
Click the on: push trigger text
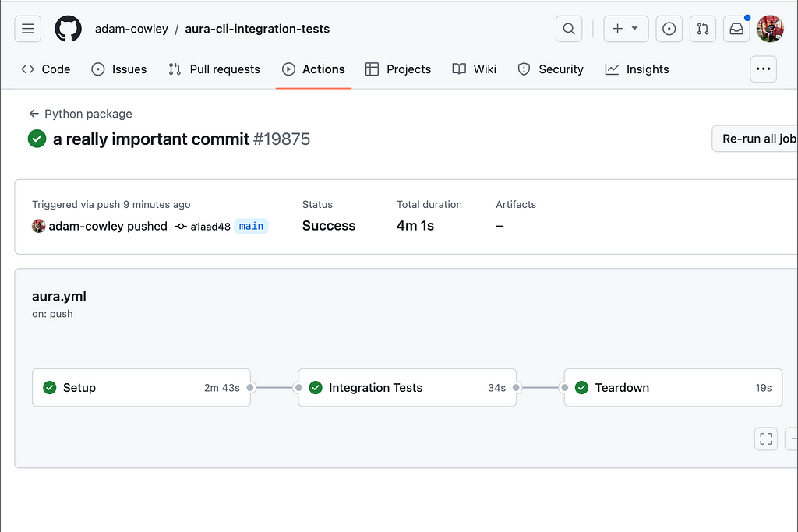[52, 314]
